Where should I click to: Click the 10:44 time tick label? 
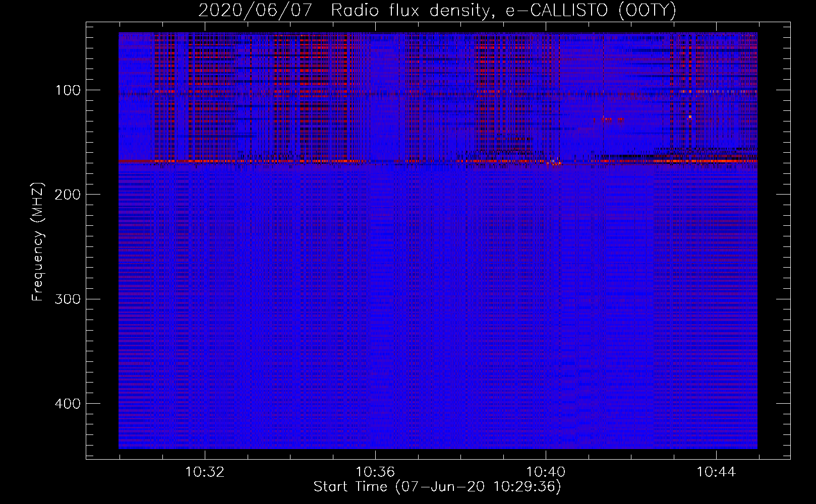coord(716,472)
